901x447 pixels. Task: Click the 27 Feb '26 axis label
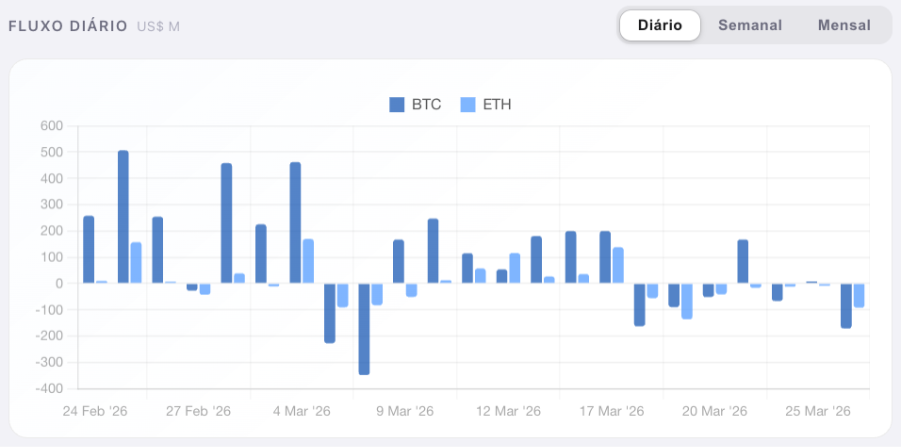[x=198, y=412]
